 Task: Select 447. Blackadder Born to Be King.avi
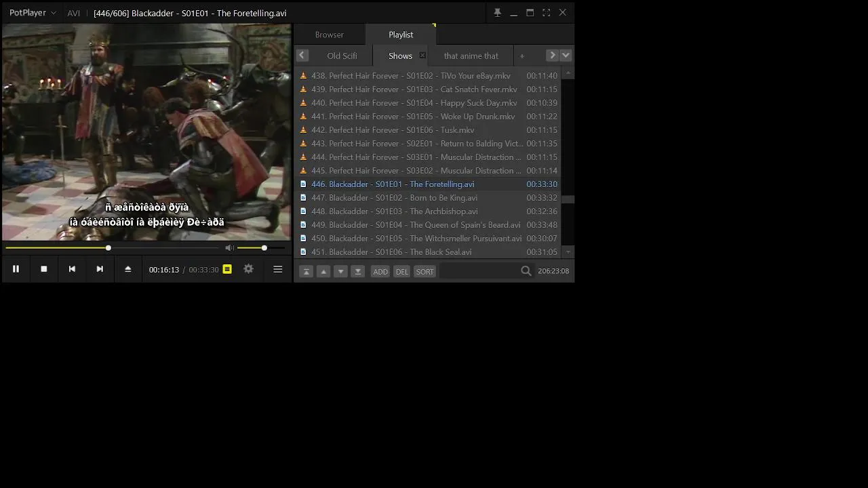coord(429,198)
